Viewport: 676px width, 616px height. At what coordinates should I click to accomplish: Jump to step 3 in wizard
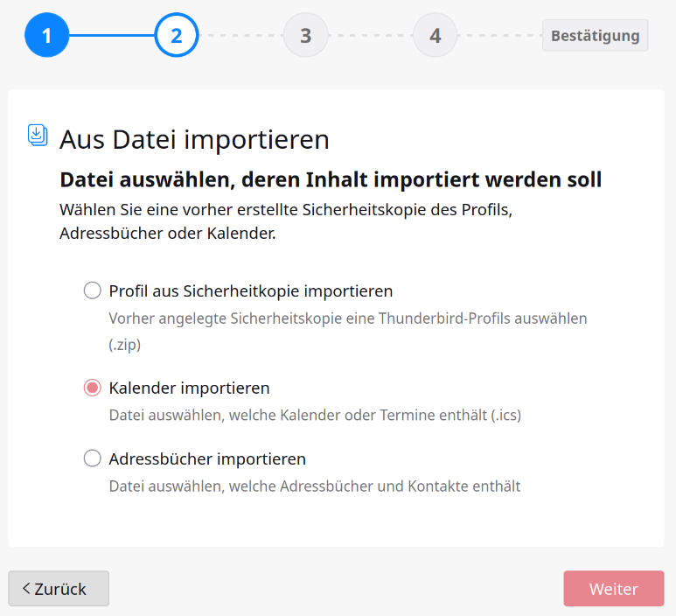tap(305, 36)
